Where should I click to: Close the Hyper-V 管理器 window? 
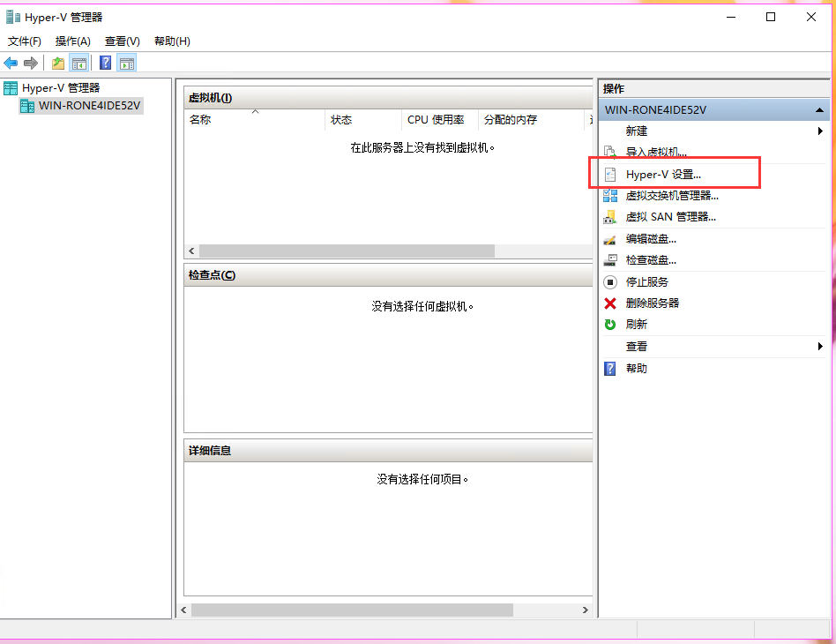(811, 17)
